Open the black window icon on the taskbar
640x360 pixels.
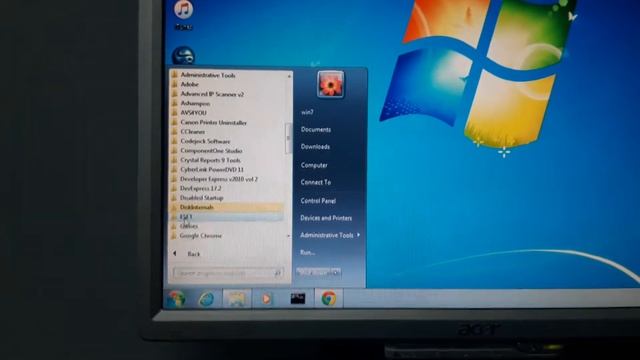click(x=298, y=298)
